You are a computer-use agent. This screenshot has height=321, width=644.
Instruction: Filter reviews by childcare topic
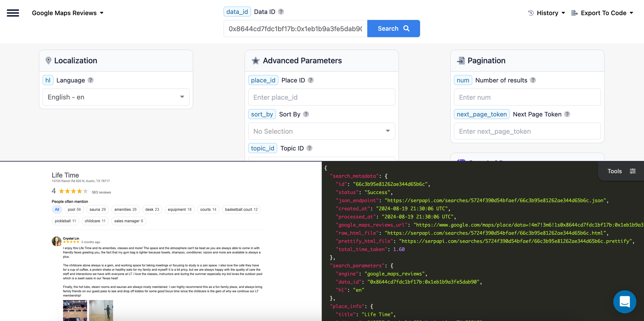[x=95, y=221]
